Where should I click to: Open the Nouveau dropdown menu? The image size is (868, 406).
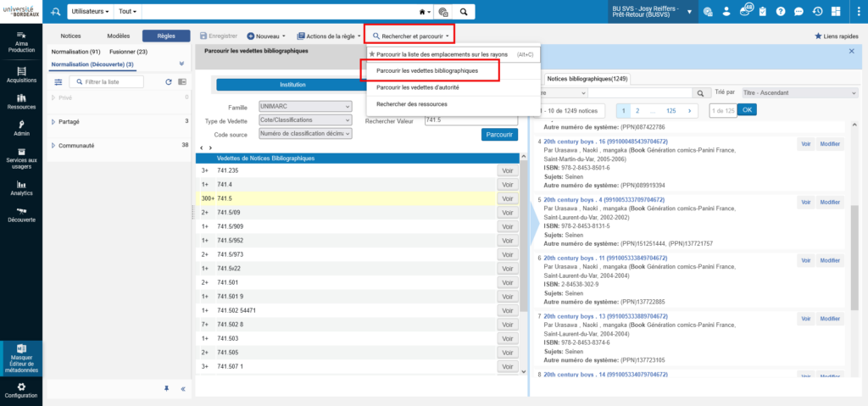(265, 36)
